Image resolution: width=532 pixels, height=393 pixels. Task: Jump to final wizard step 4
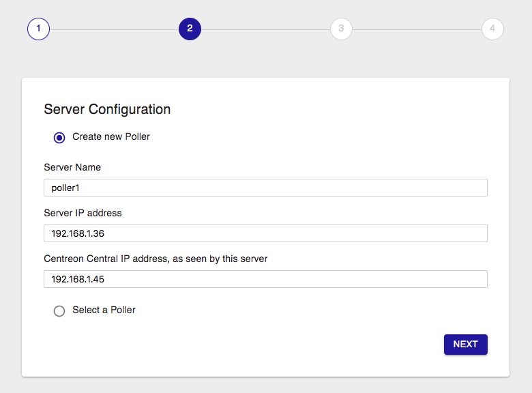(492, 29)
